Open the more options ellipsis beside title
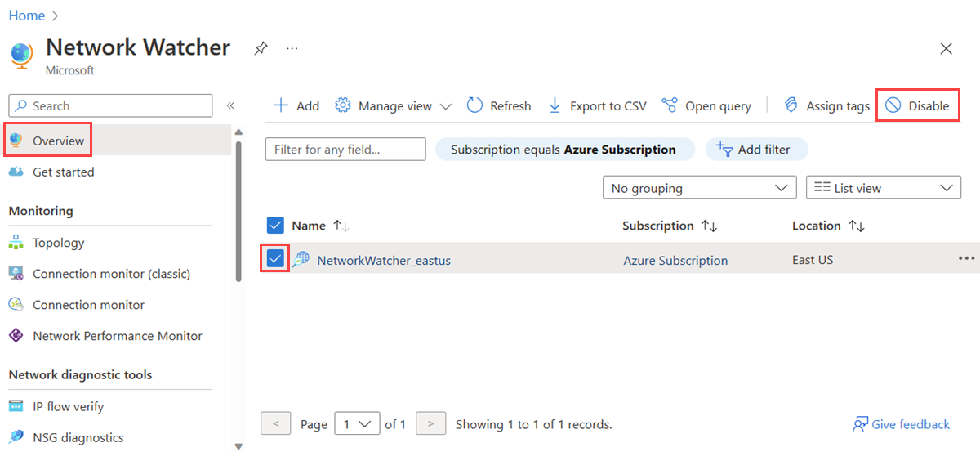This screenshot has width=980, height=452. (292, 48)
